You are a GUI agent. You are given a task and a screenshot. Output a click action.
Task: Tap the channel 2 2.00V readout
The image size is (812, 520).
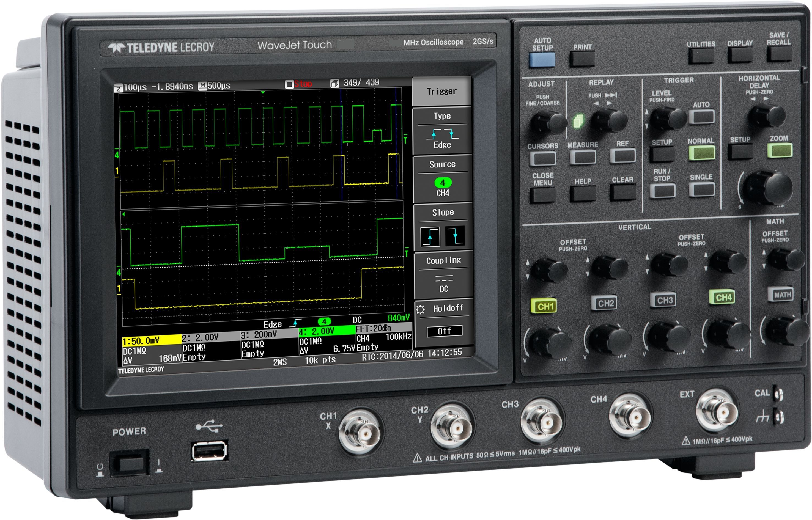(x=210, y=337)
